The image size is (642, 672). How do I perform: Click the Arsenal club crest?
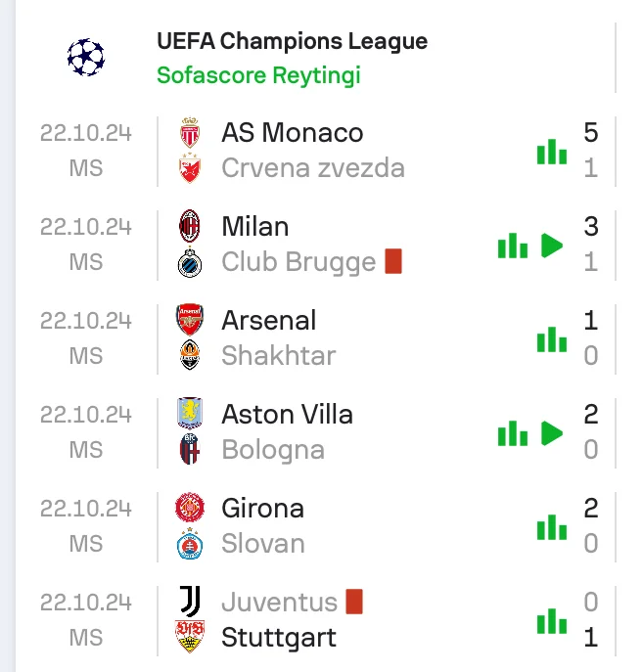pyautogui.click(x=190, y=320)
